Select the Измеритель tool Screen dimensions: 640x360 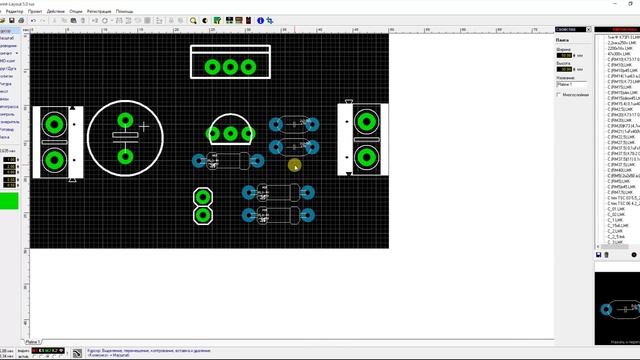[9, 122]
